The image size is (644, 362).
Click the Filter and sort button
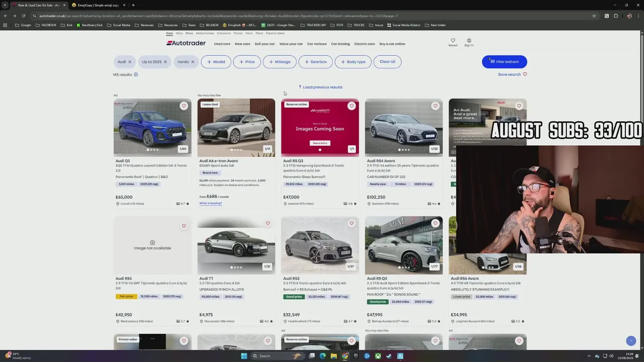coord(504,62)
